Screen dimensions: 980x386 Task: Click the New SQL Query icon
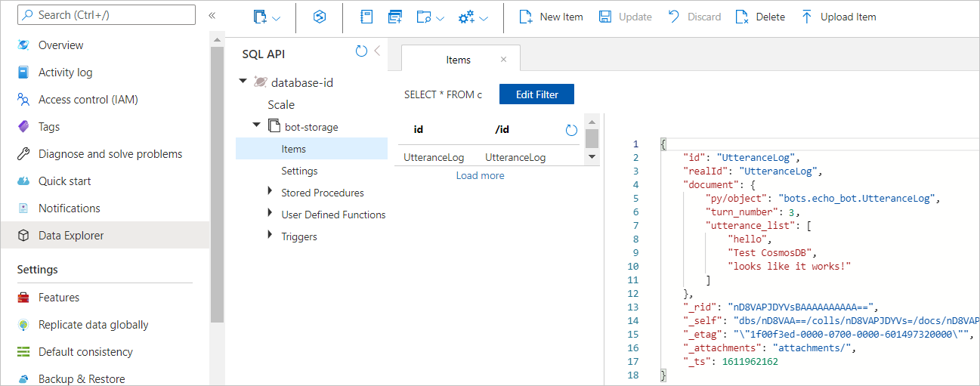point(394,17)
